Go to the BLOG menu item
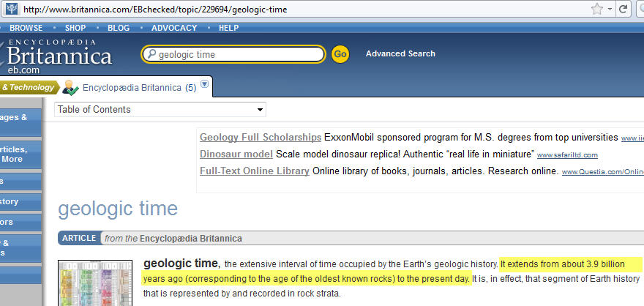 119,28
